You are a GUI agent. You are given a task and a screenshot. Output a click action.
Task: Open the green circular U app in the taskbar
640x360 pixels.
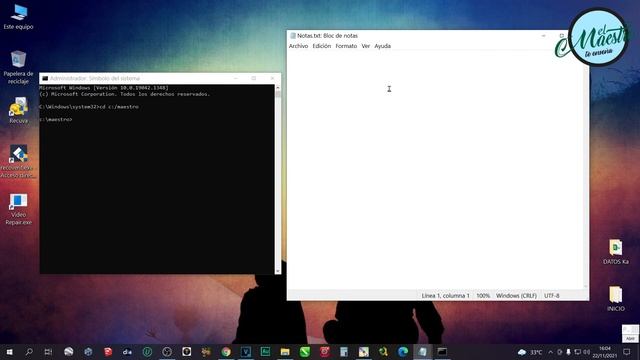(x=147, y=352)
